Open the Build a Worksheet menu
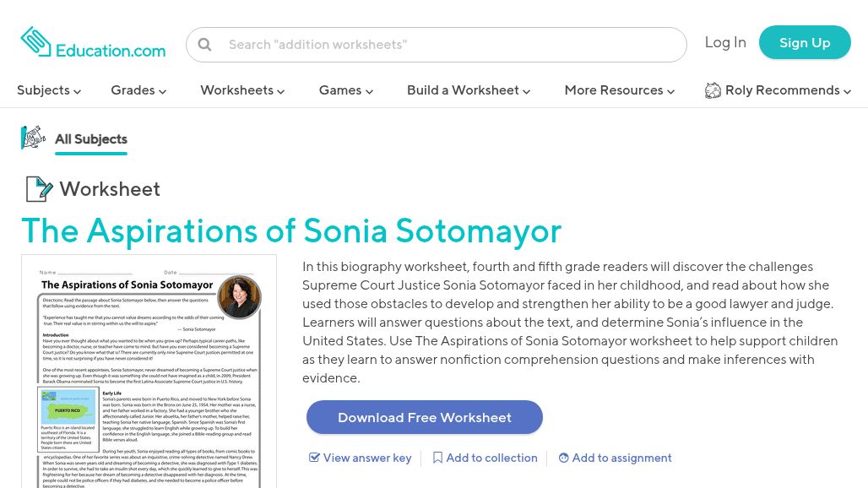 point(469,90)
